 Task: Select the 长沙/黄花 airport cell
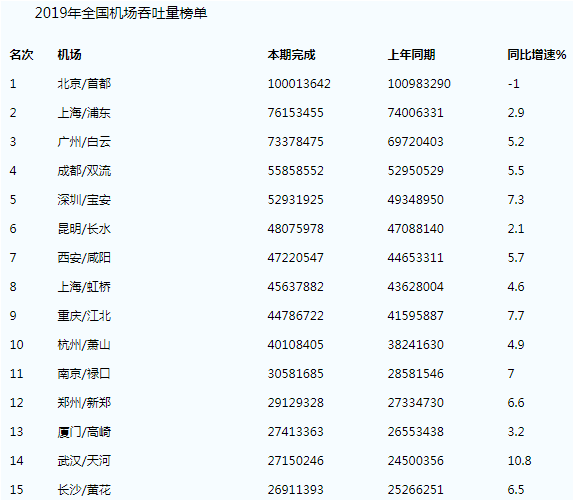(84, 490)
